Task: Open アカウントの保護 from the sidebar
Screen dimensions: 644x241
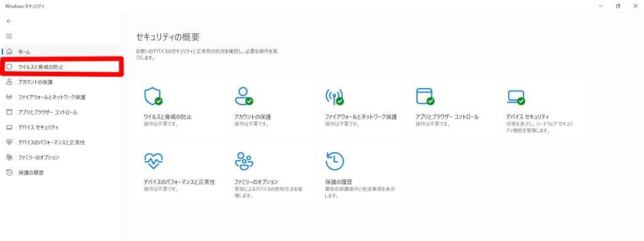Action: pos(61,82)
